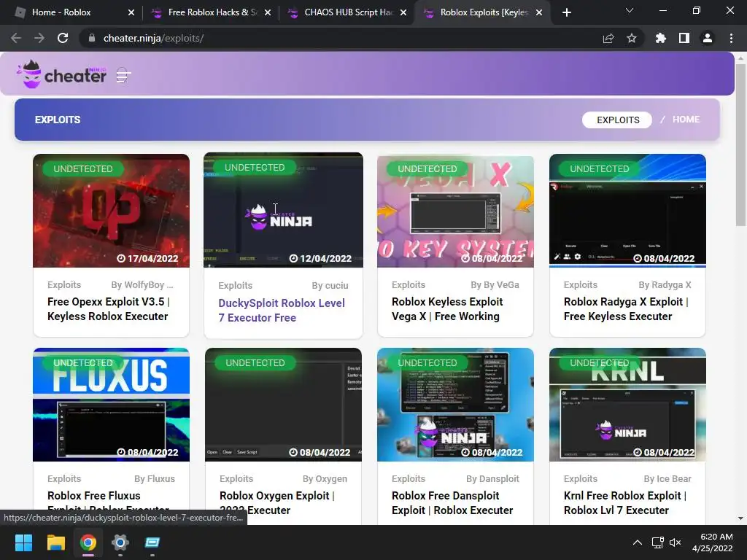
Task: Open the clock showing 6:20 AM
Action: point(713,542)
